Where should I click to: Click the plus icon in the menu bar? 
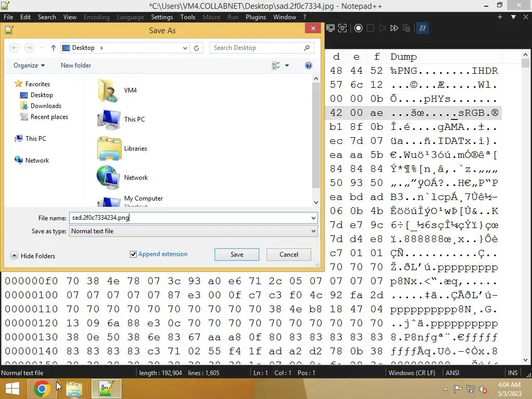500,17
